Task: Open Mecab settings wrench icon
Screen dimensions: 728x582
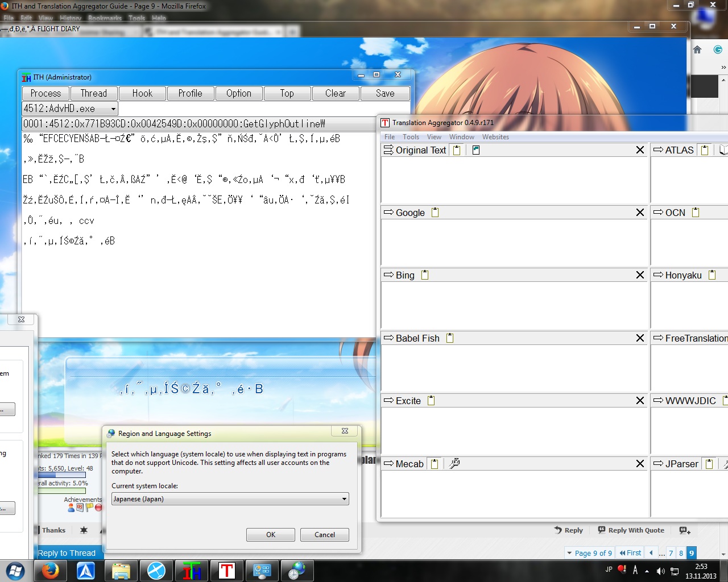Action: pos(454,464)
